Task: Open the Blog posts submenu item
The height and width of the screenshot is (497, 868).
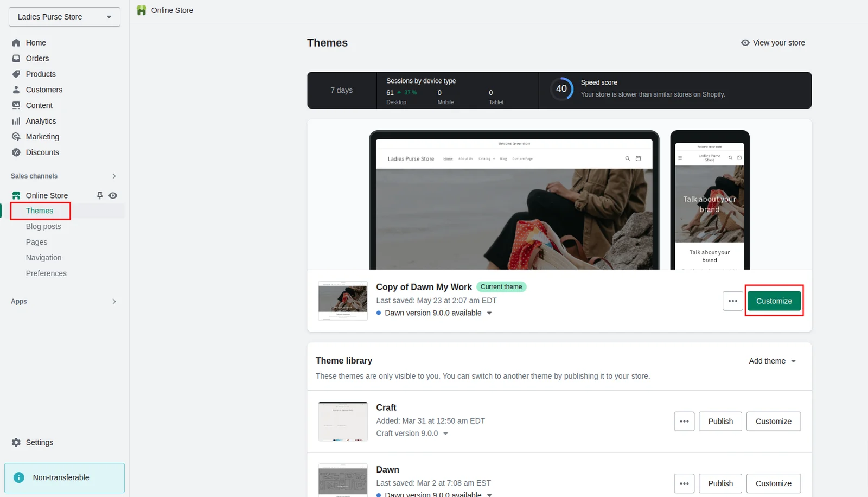Action: (43, 226)
